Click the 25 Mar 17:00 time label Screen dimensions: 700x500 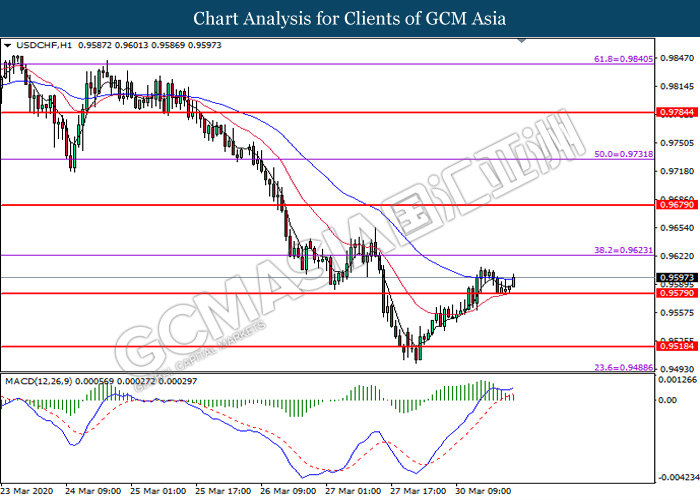223,491
